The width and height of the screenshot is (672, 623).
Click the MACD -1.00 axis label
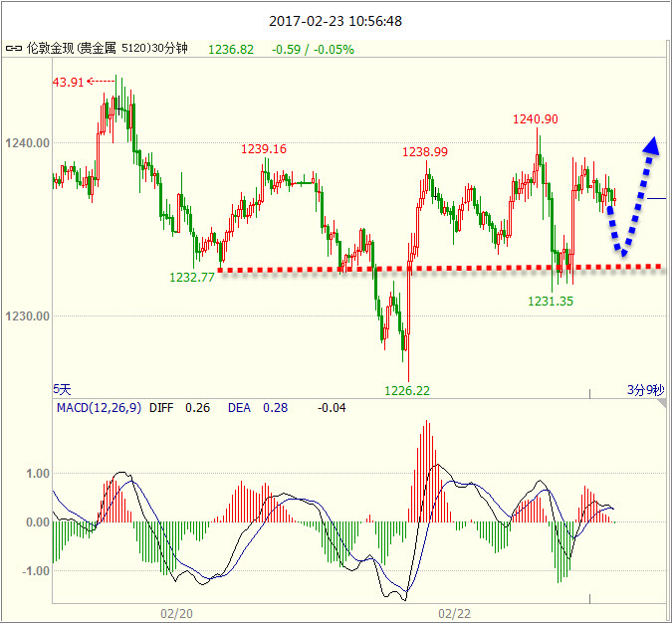pos(36,571)
